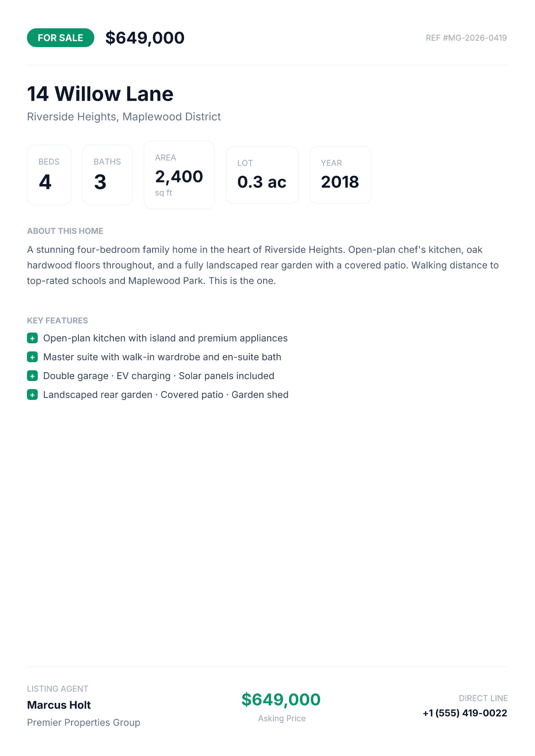Select the BEDS 4 stat card

point(49,175)
